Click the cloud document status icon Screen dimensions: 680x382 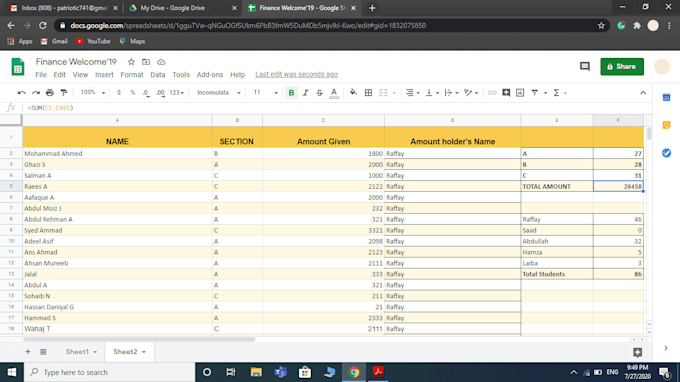pyautogui.click(x=161, y=62)
